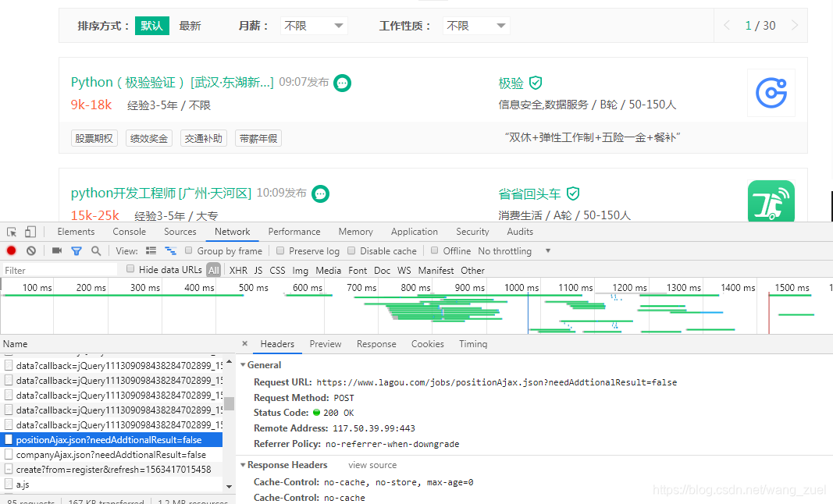
Task: Open the Performance tab
Action: coord(294,232)
